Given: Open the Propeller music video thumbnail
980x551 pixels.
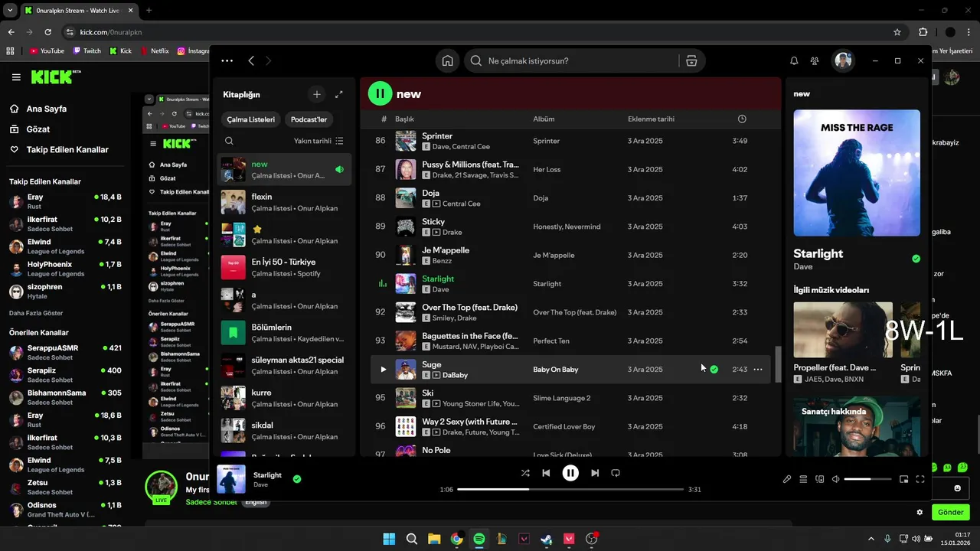Looking at the screenshot, I should coord(843,329).
